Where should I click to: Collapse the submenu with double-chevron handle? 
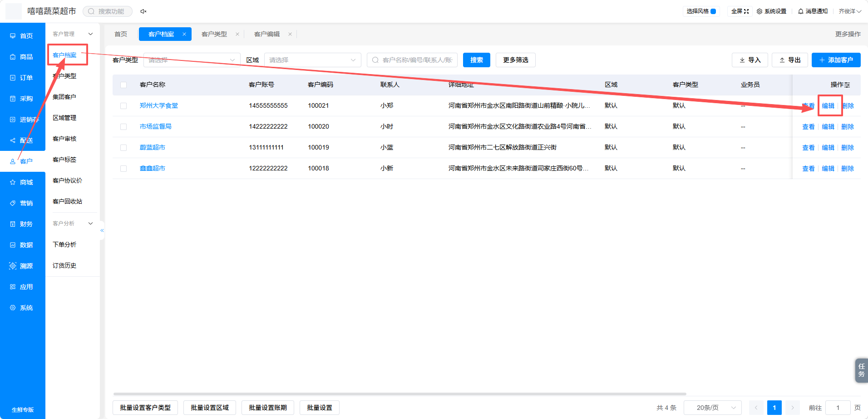click(102, 230)
